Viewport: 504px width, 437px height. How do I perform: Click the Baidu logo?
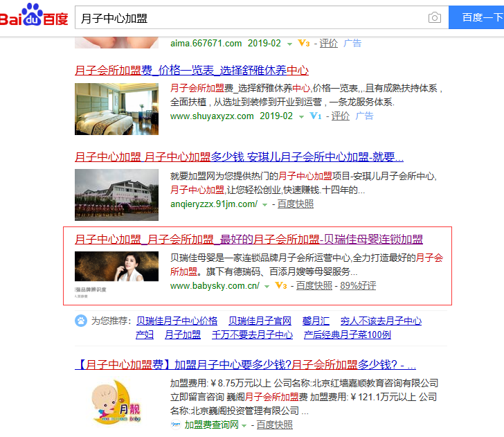click(34, 15)
